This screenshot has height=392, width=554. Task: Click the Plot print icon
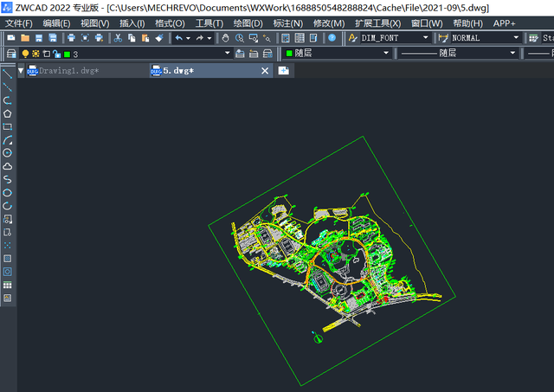tap(71, 38)
